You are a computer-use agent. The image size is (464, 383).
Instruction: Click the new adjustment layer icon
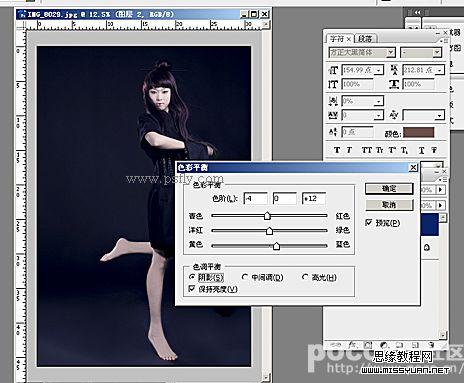(384, 345)
